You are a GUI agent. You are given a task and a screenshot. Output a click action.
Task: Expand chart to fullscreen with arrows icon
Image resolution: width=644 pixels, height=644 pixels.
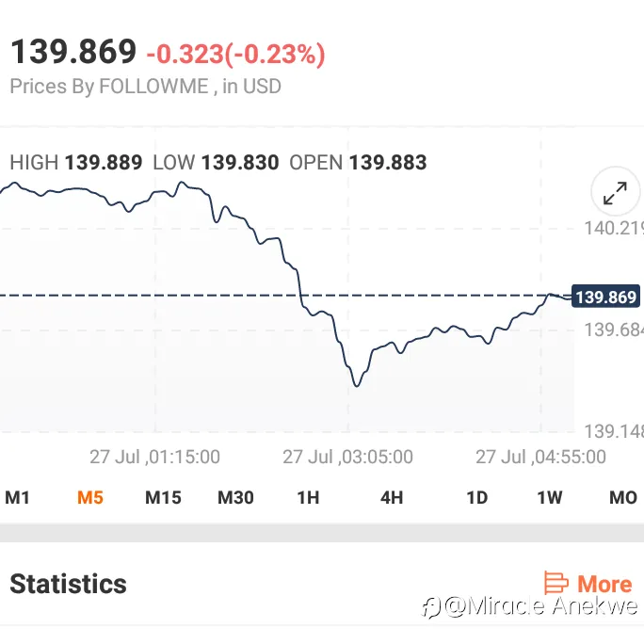click(x=615, y=192)
